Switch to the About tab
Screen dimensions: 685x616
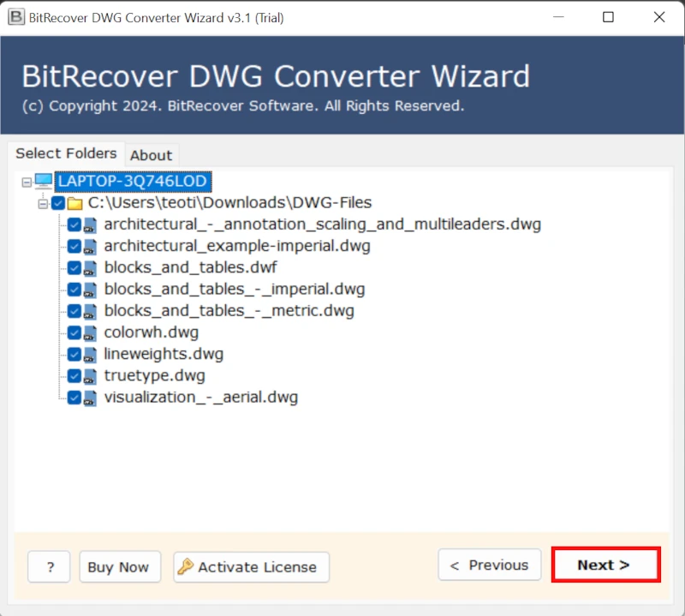tap(151, 155)
